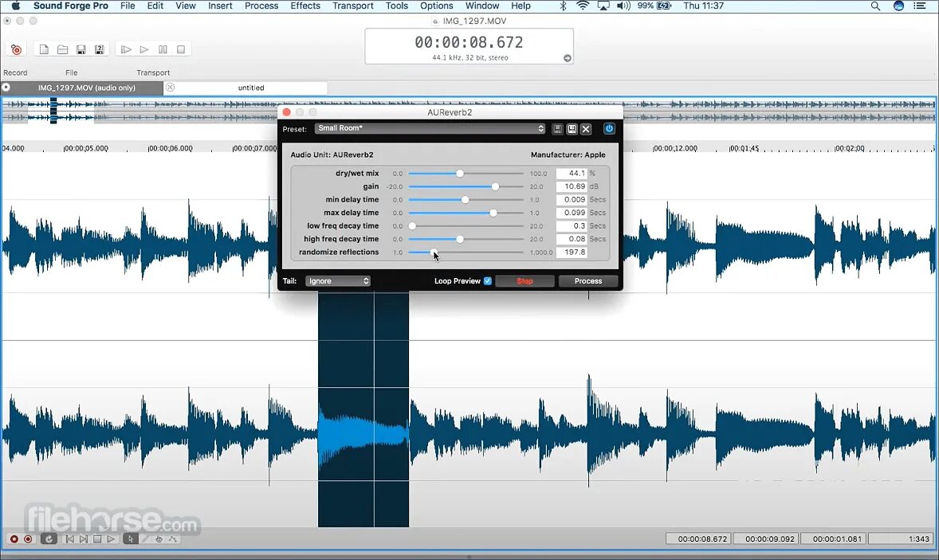Click the bottom bar Play button
The image size is (939, 560).
tap(111, 539)
